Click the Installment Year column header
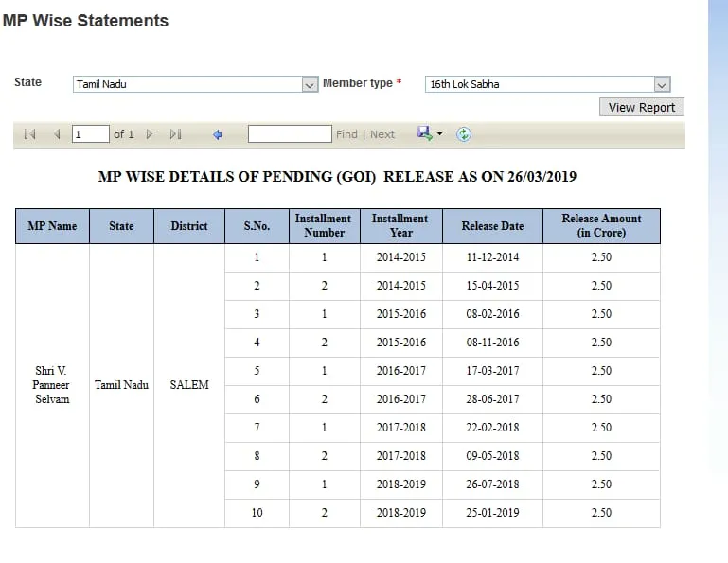The width and height of the screenshot is (728, 563). click(x=401, y=226)
